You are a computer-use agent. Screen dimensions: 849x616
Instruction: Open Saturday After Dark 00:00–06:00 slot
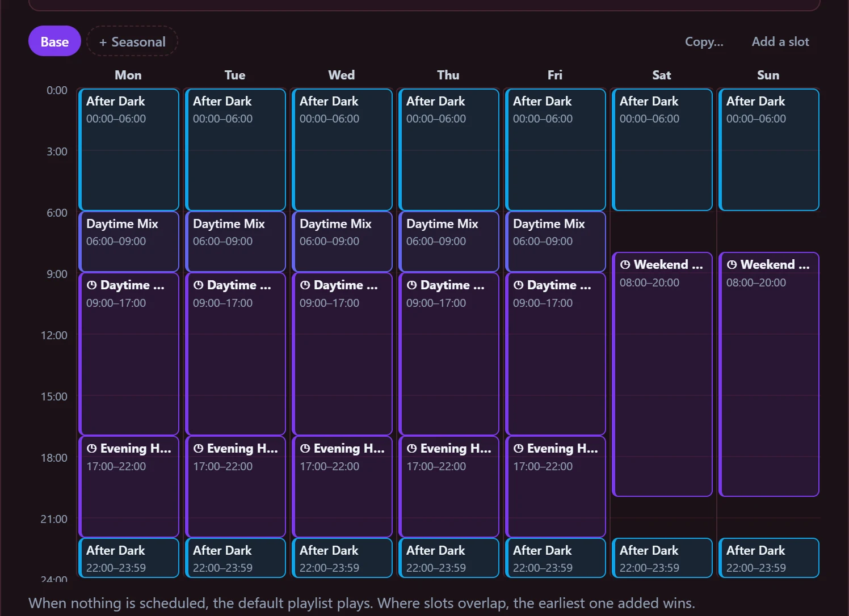(x=662, y=150)
